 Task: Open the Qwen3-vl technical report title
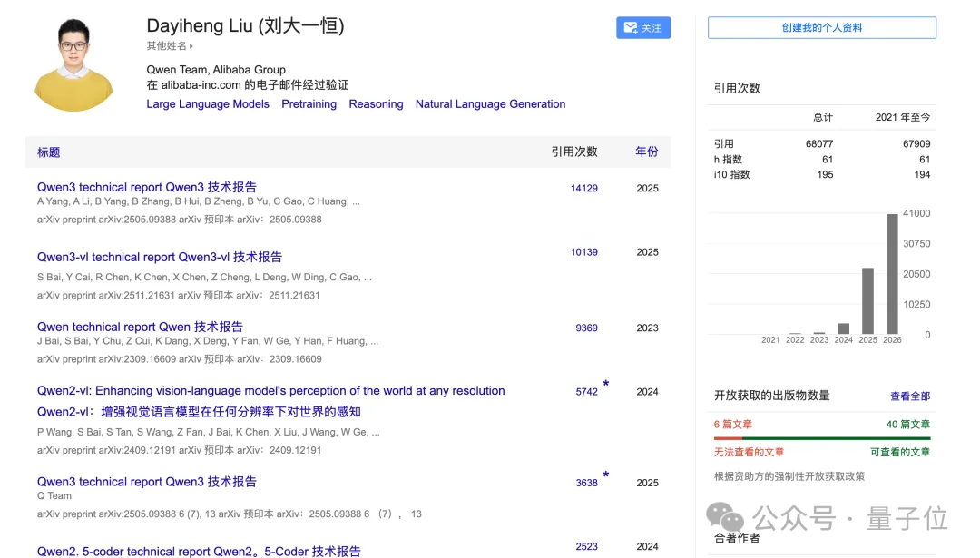tap(160, 257)
